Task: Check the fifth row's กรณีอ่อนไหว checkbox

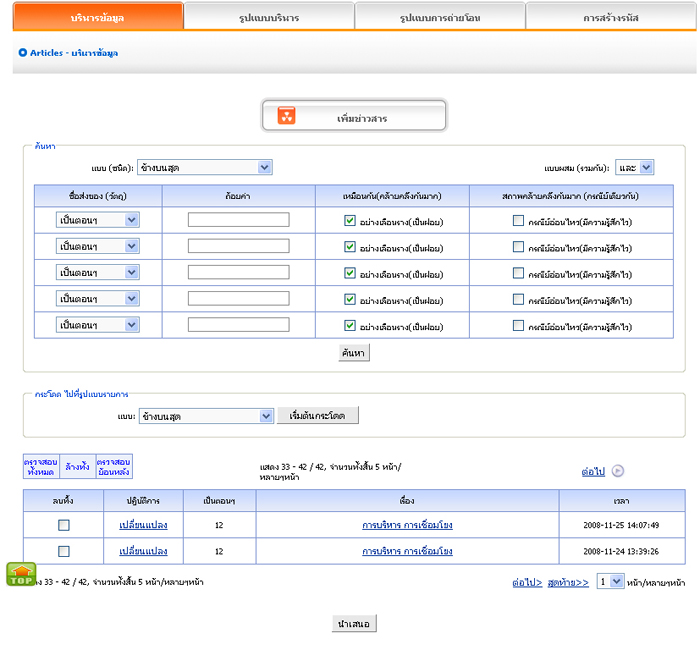Action: 518,325
